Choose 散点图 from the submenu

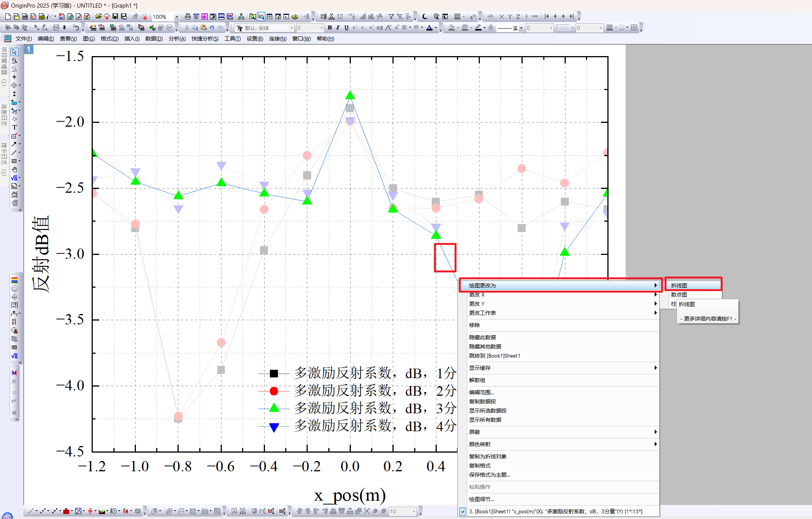point(679,295)
